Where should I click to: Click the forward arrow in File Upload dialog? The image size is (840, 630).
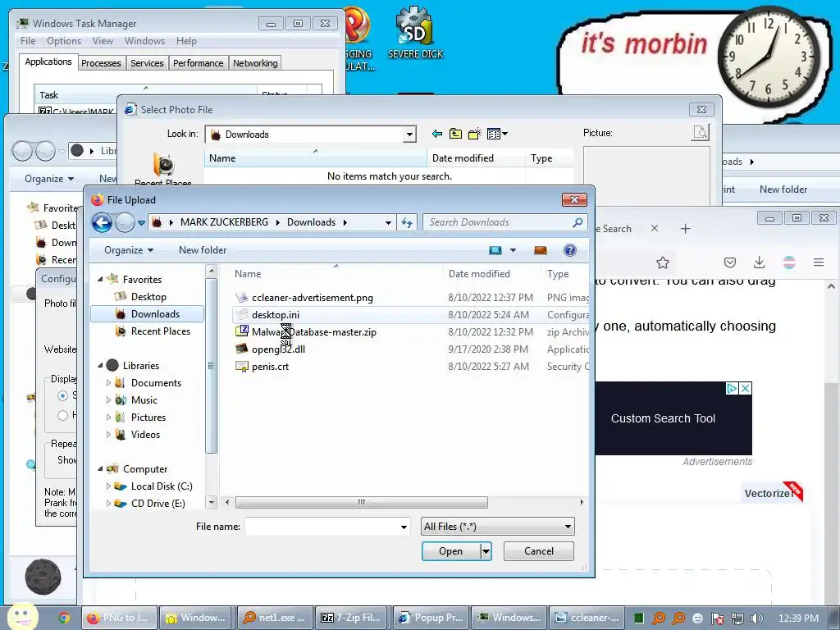(x=125, y=222)
